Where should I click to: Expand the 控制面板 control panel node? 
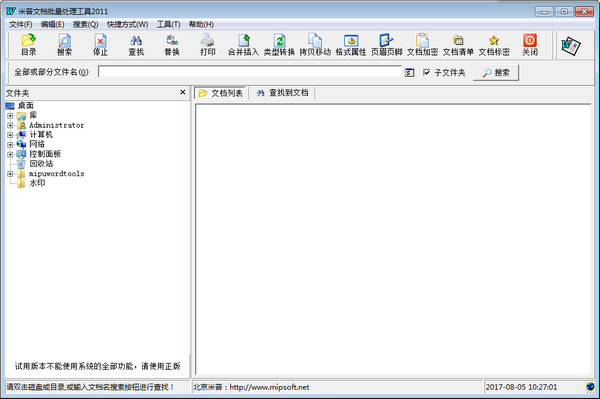[10, 154]
